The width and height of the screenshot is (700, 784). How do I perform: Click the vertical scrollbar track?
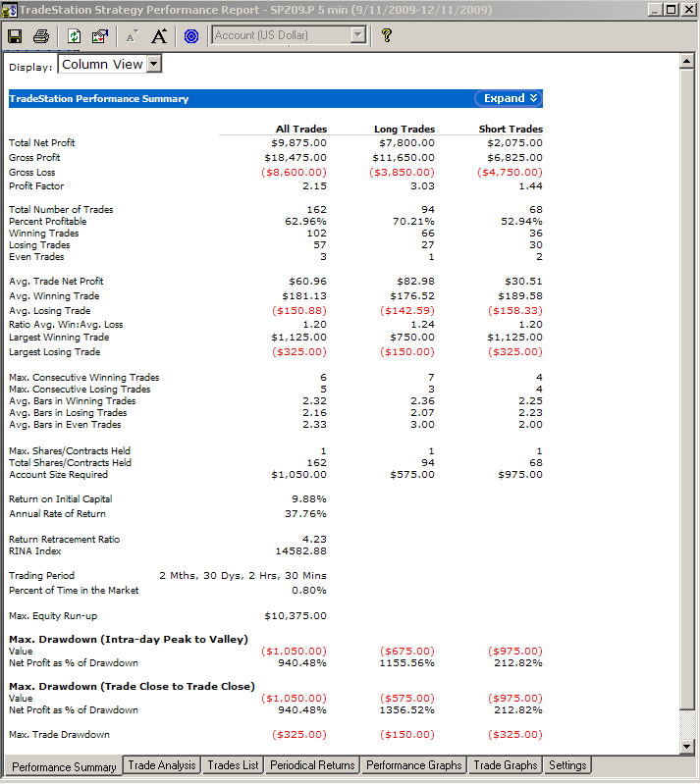pyautogui.click(x=687, y=724)
